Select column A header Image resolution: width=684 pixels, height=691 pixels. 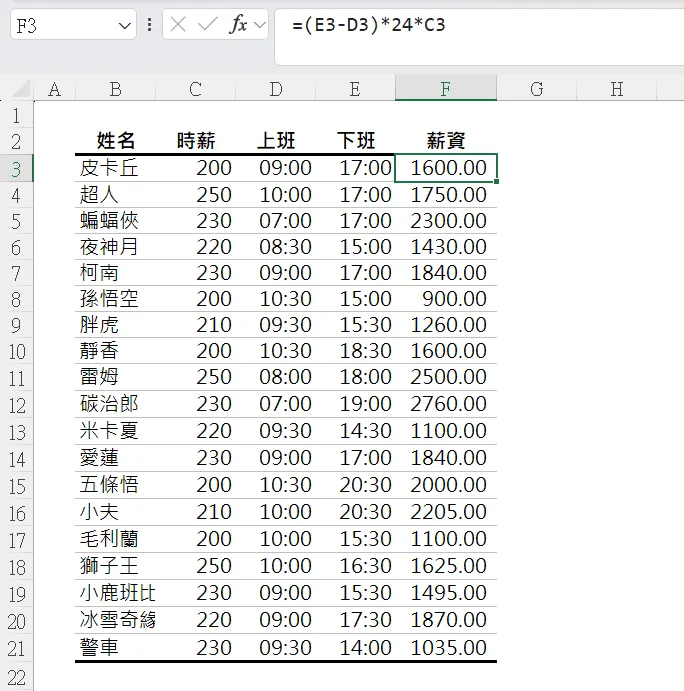(55, 89)
